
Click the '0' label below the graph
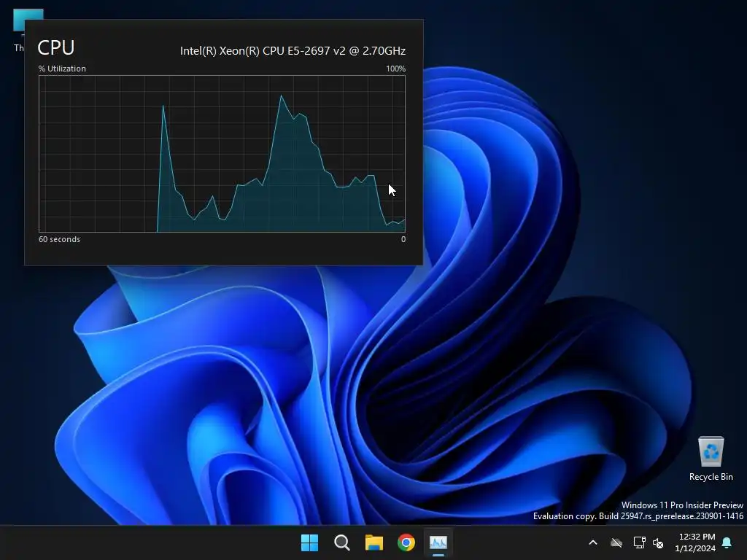403,239
